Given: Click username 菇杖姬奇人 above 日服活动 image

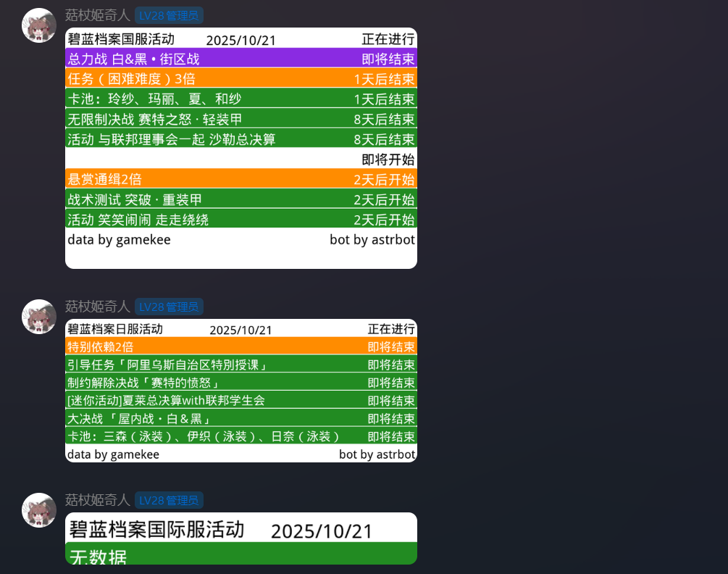Looking at the screenshot, I should pyautogui.click(x=98, y=307).
